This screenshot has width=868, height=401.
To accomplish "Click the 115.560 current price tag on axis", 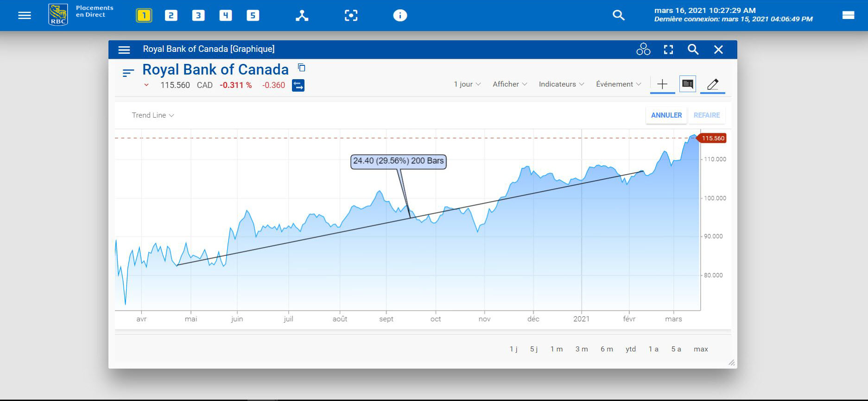I will (x=712, y=138).
